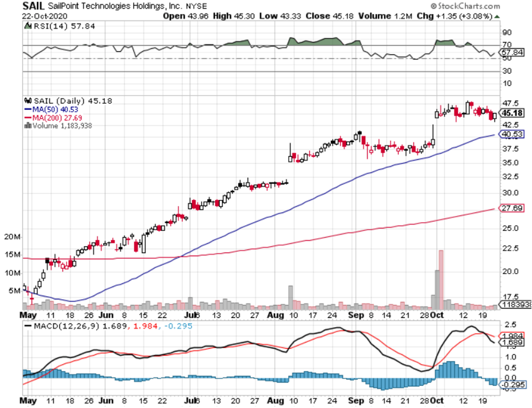This screenshot has height=408, width=532.
Task: Click the tallest red volume bar in early October
Action: click(x=441, y=280)
